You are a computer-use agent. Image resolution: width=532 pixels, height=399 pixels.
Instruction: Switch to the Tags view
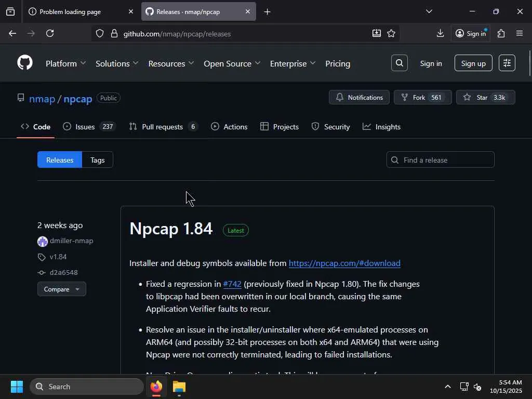tap(97, 160)
